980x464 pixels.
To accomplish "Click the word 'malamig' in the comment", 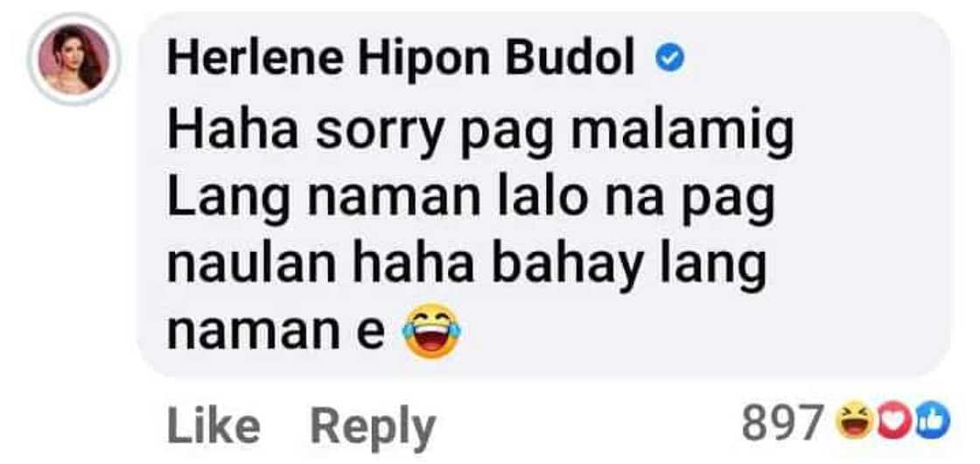I will [682, 135].
